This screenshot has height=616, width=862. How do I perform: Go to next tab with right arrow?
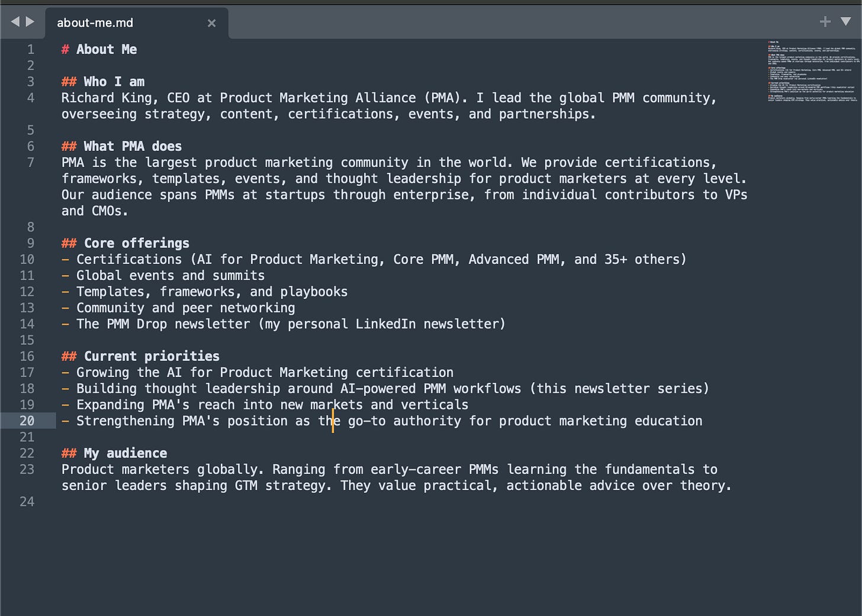30,22
